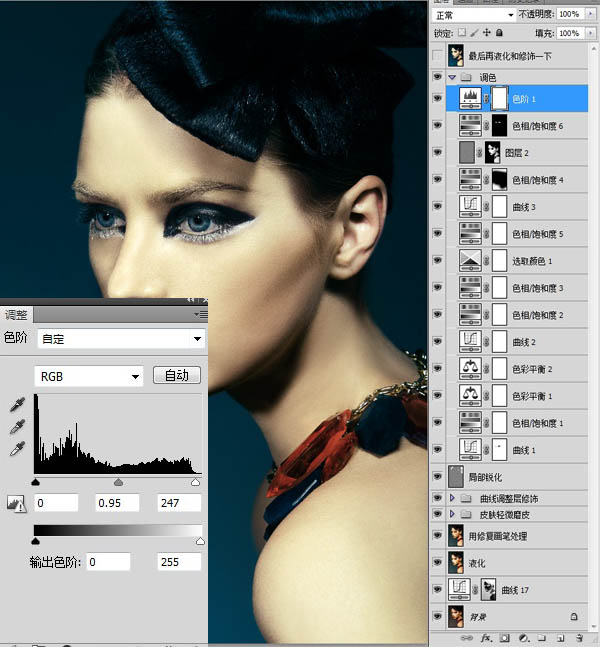Screen dimensions: 600x647
Task: Create a new group folder
Action: coord(542,638)
